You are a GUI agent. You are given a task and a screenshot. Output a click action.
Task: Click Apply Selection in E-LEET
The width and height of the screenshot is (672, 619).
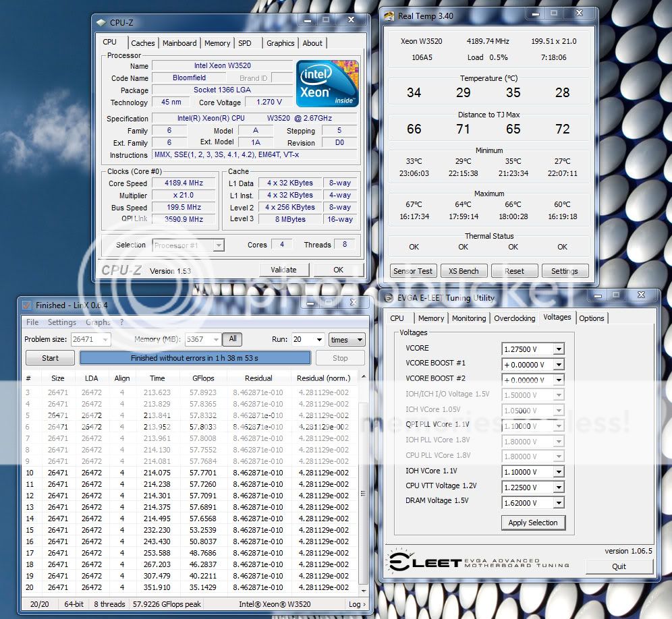[533, 523]
